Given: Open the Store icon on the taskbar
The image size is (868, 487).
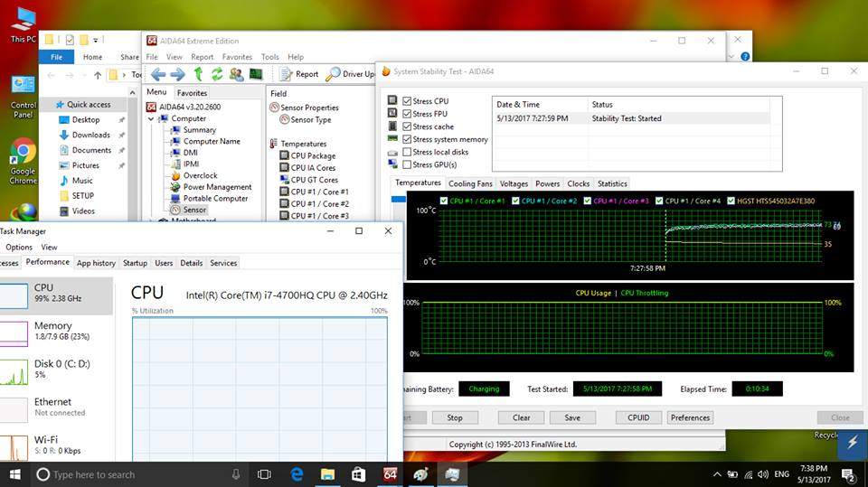Looking at the screenshot, I should [x=359, y=474].
